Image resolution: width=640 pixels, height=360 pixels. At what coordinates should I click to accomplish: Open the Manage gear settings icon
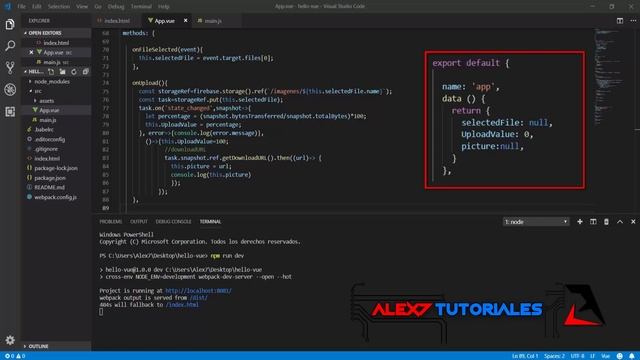[x=10, y=340]
